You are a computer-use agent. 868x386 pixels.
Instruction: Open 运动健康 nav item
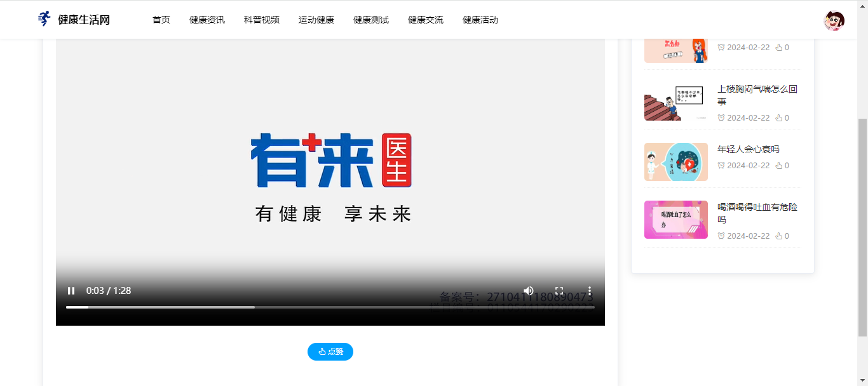(x=316, y=20)
